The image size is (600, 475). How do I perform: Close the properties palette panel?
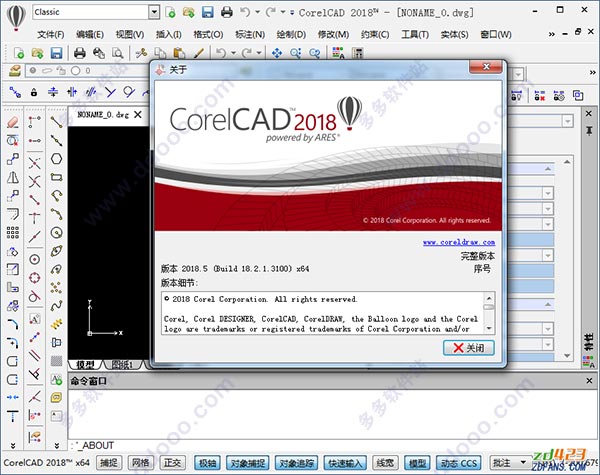589,114
